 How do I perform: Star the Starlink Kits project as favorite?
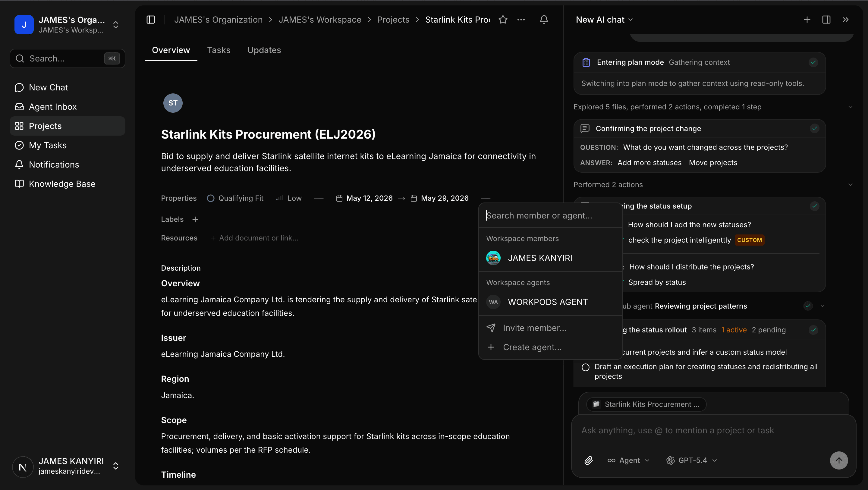[503, 20]
